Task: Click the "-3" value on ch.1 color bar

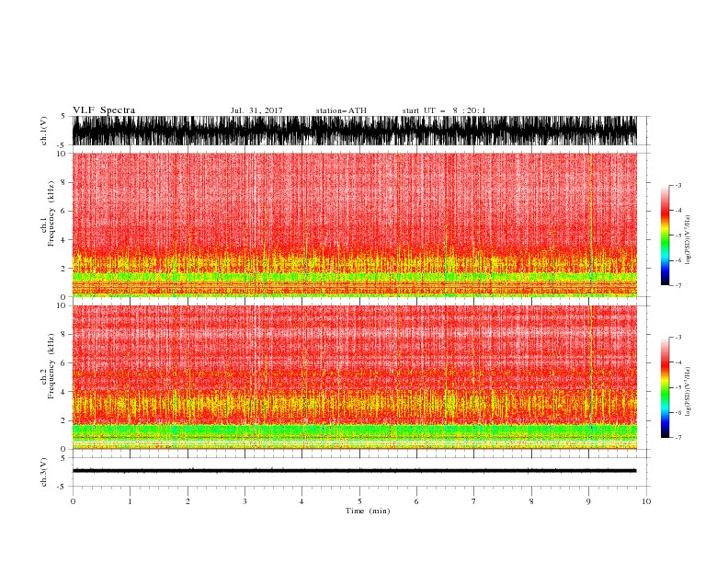Action: pyautogui.click(x=677, y=185)
